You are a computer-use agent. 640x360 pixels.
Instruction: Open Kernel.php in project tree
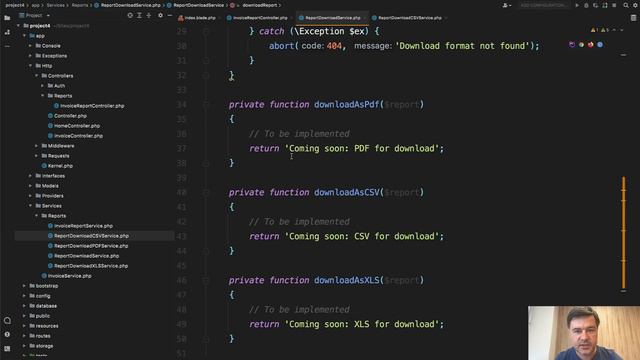58,166
